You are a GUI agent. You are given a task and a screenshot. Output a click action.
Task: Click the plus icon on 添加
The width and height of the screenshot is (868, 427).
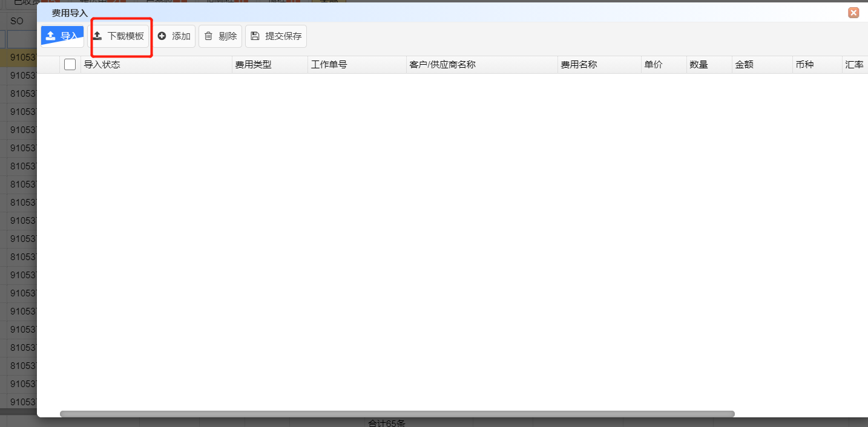(162, 36)
